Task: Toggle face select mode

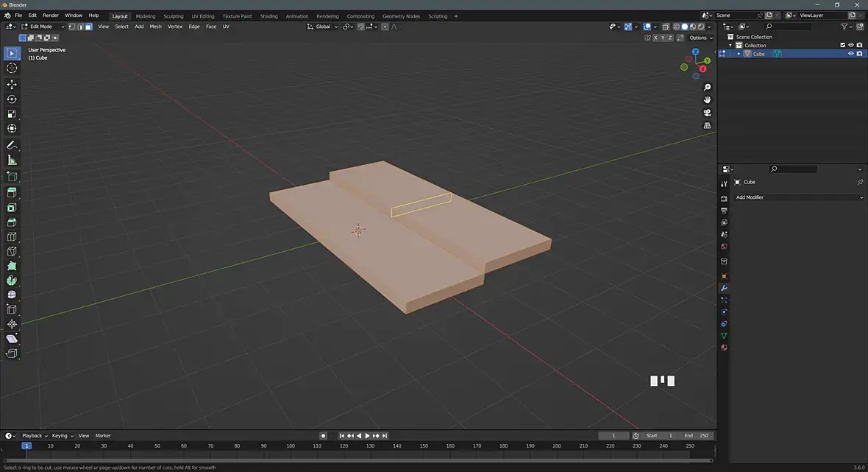Action: click(x=88, y=27)
